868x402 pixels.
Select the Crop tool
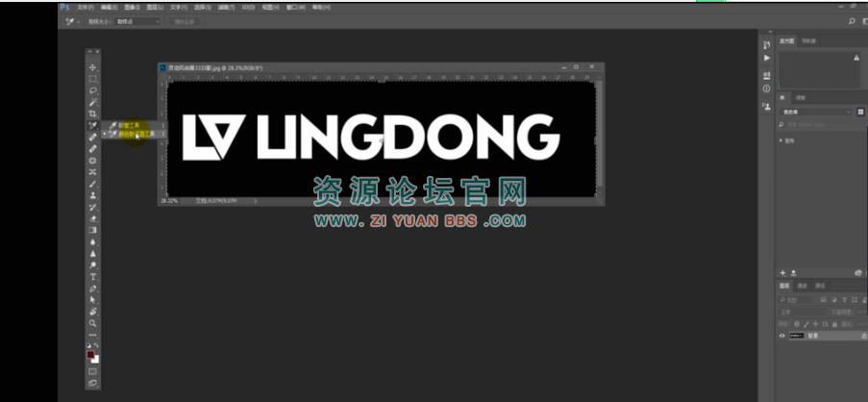coord(92,113)
